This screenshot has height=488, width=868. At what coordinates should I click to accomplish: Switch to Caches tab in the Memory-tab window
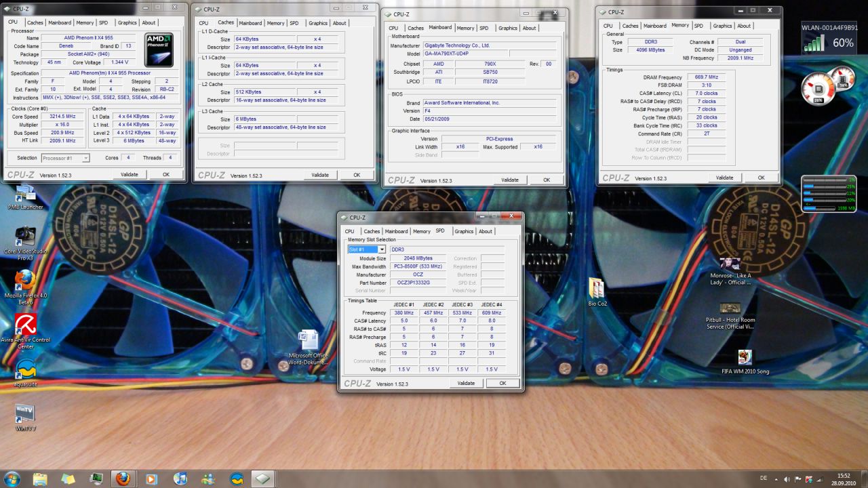[631, 26]
